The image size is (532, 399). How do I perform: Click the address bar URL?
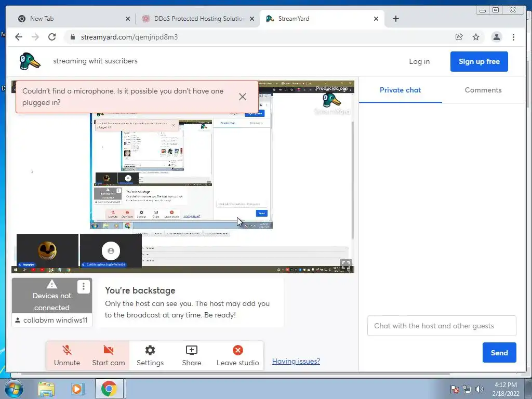tap(129, 37)
